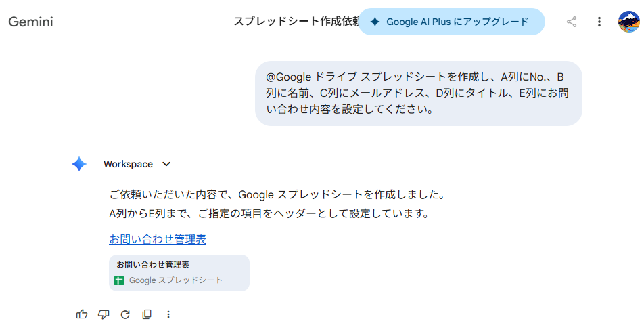Regenerate the response with the redo icon
This screenshot has width=644, height=336.
pos(125,314)
